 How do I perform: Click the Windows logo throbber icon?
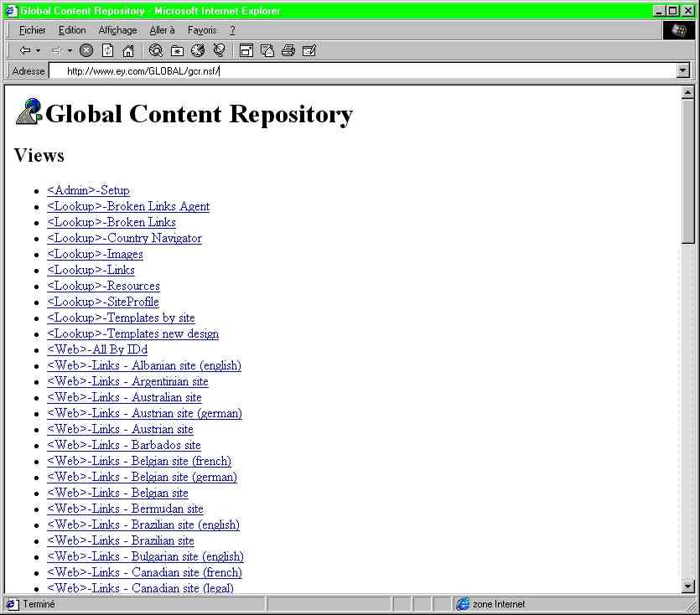click(678, 30)
